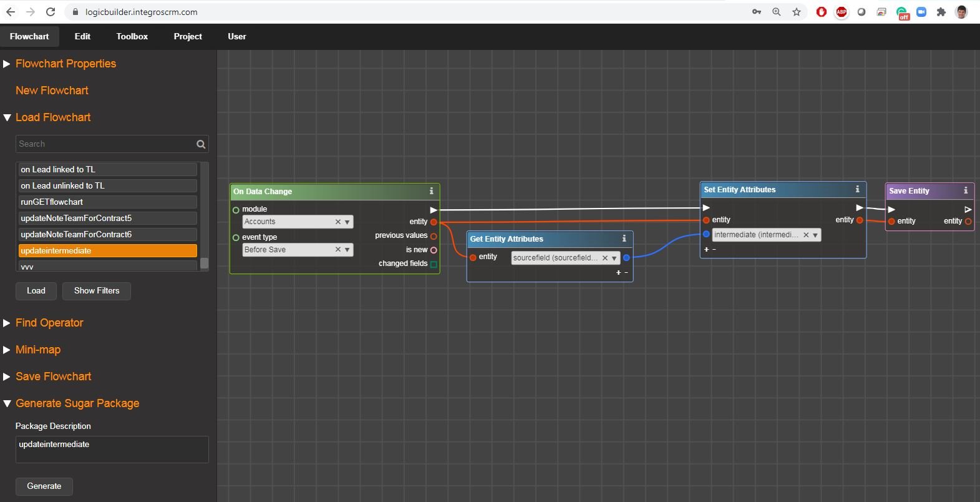Open info of On Data Change node

[x=431, y=191]
